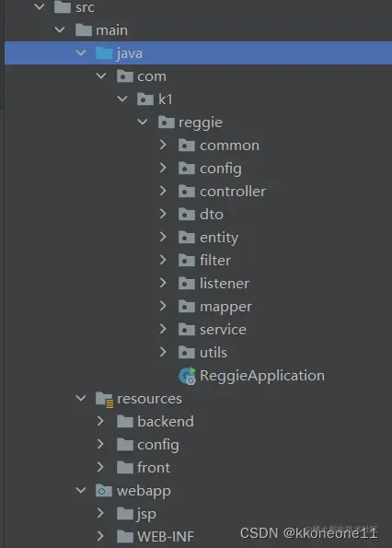This screenshot has height=548, width=392.
Task: Collapse the reggie package
Action: pos(143,122)
